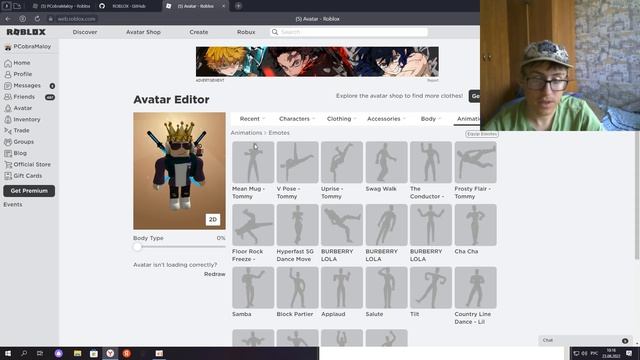Open the Animations tab

pyautogui.click(x=468, y=119)
